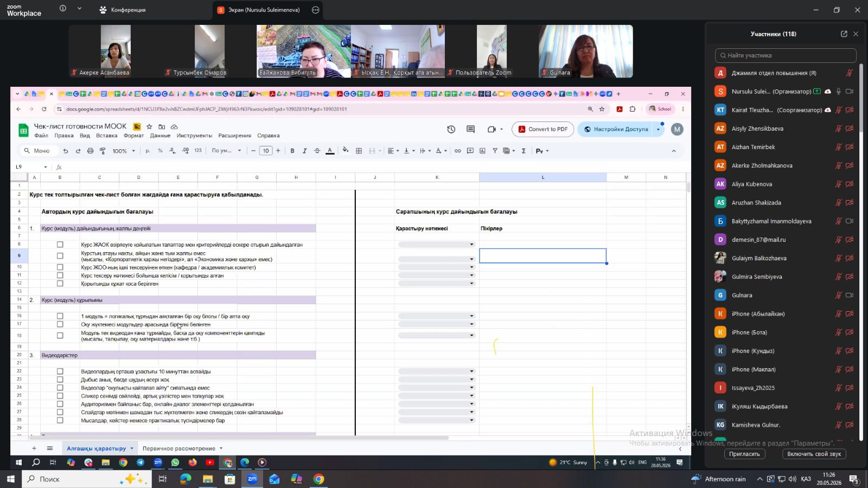The width and height of the screenshot is (868, 488).
Task: Open Google Sheets home logo
Action: click(x=23, y=130)
